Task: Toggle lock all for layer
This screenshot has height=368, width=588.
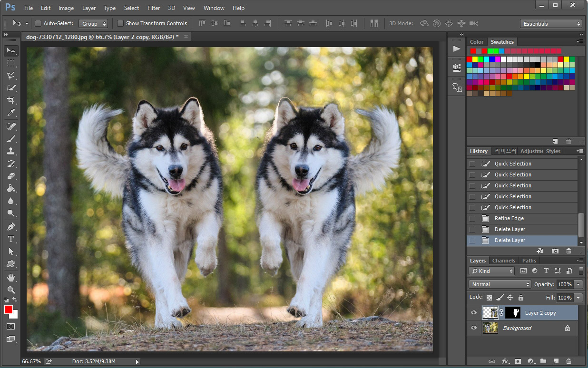Action: click(520, 298)
